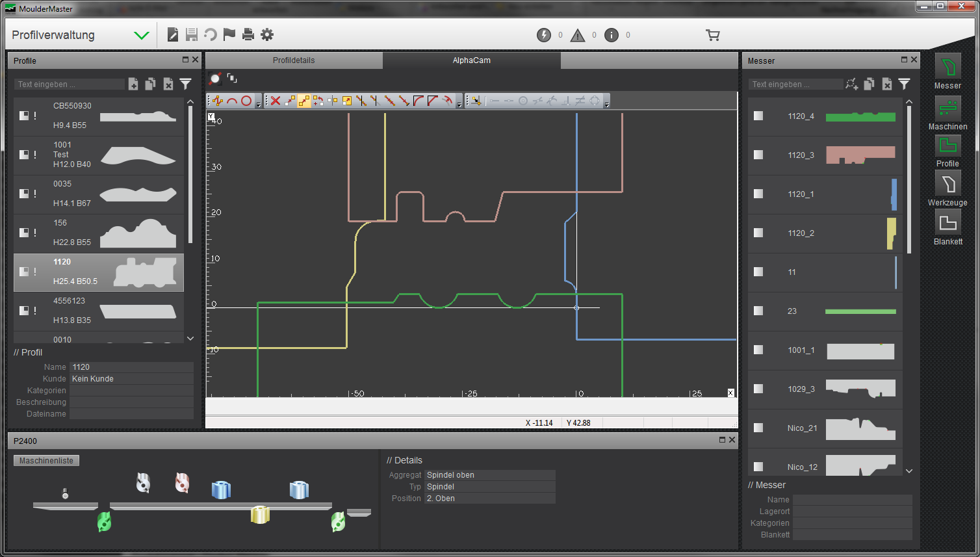The height and width of the screenshot is (557, 980).
Task: Click the printer icon in top toolbar
Action: [x=248, y=35]
